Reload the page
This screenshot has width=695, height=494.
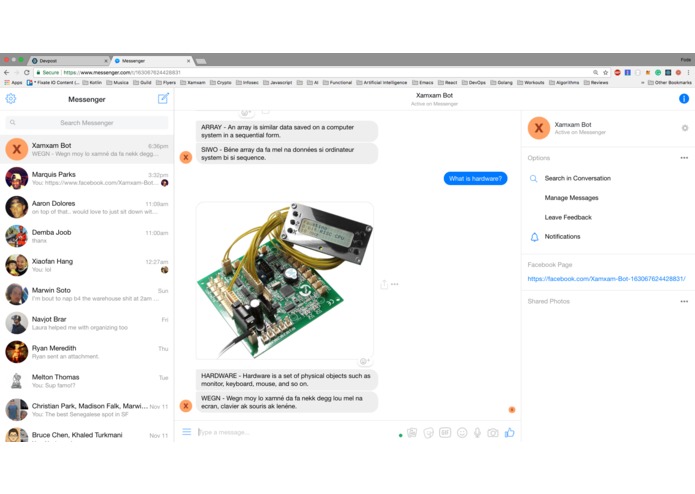pyautogui.click(x=27, y=72)
